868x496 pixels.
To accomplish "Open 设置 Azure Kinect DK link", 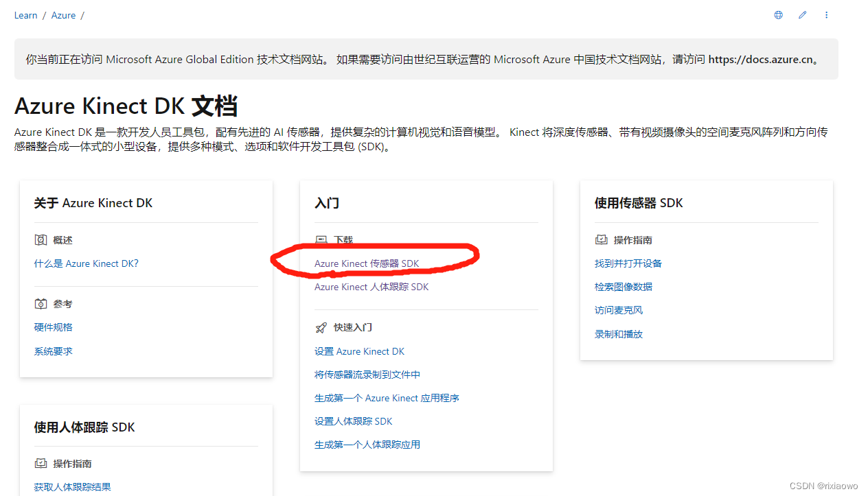I will 359,351.
